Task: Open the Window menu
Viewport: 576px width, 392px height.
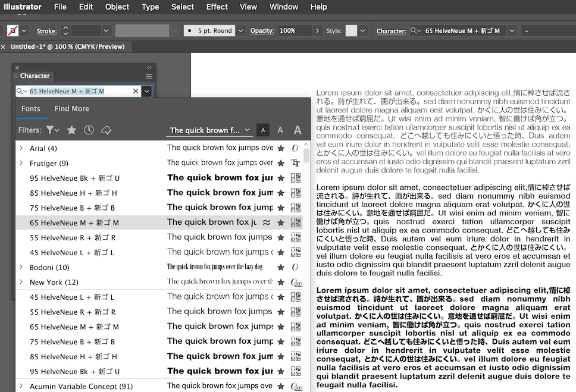Action: click(284, 7)
